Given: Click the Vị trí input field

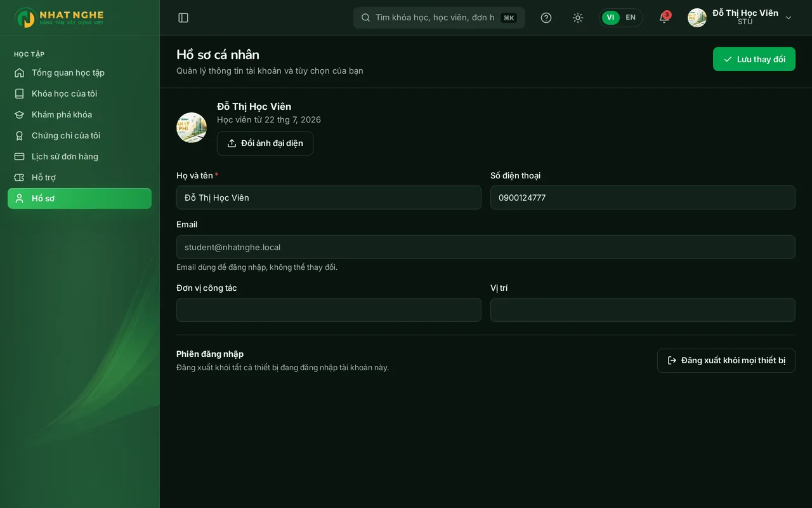Looking at the screenshot, I should [x=643, y=310].
